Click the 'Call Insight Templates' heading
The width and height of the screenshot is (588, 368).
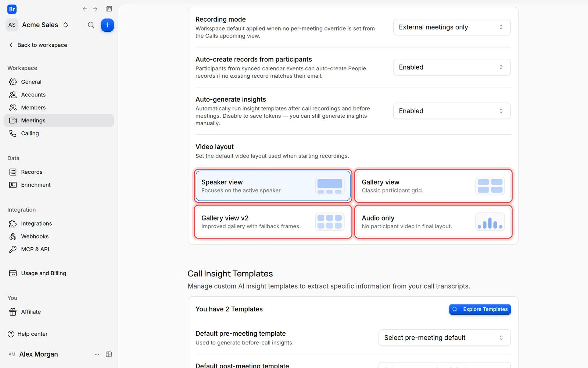pyautogui.click(x=230, y=274)
